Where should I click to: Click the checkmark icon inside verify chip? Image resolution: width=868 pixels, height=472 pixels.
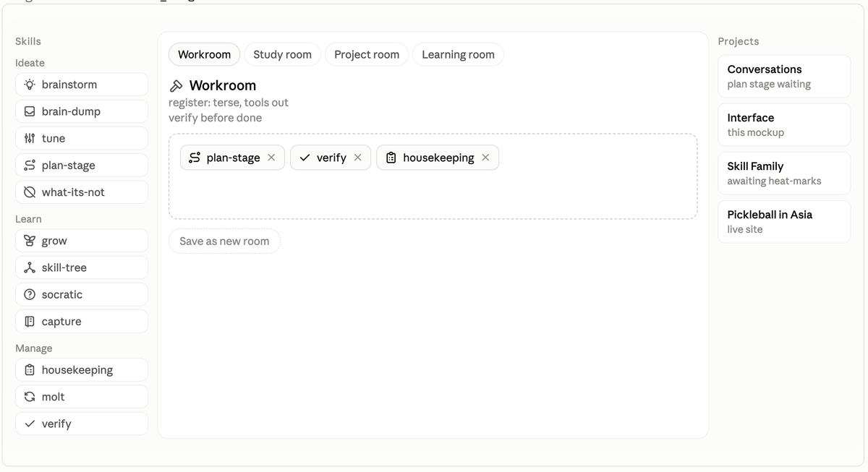pyautogui.click(x=305, y=158)
